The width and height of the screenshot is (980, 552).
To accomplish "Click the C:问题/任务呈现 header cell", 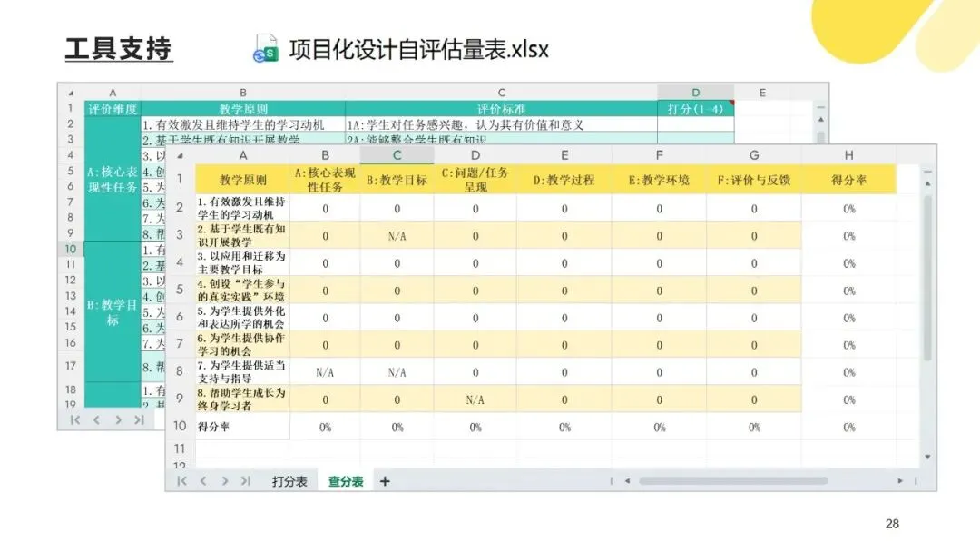I will (x=475, y=180).
